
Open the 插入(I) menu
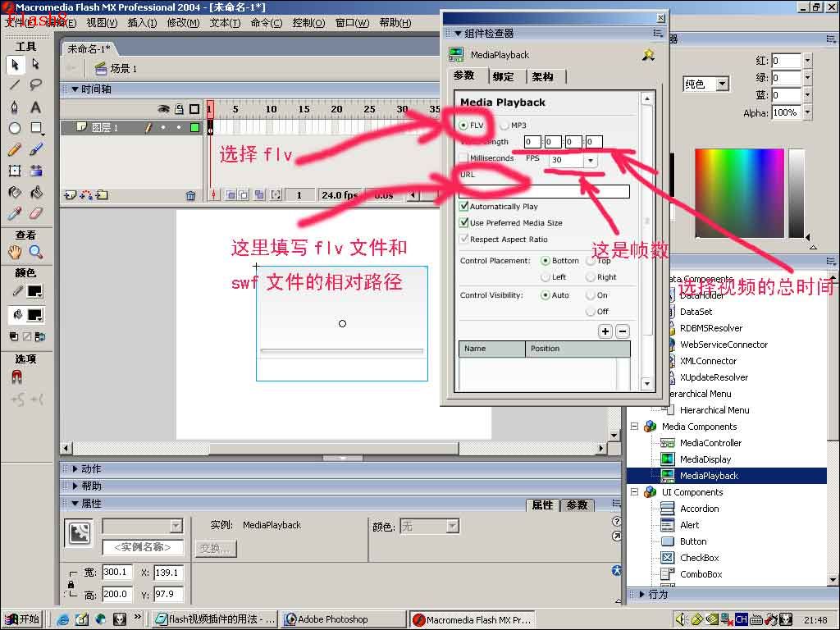coord(142,22)
